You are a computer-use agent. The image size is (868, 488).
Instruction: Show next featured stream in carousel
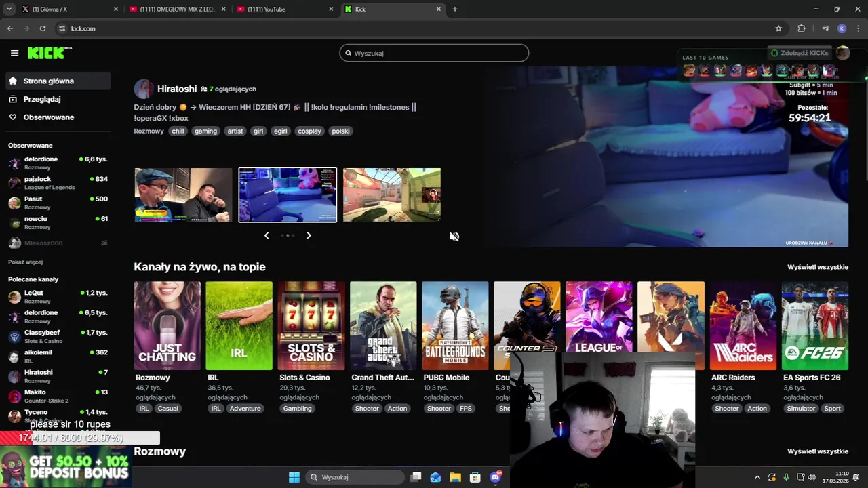(x=309, y=235)
